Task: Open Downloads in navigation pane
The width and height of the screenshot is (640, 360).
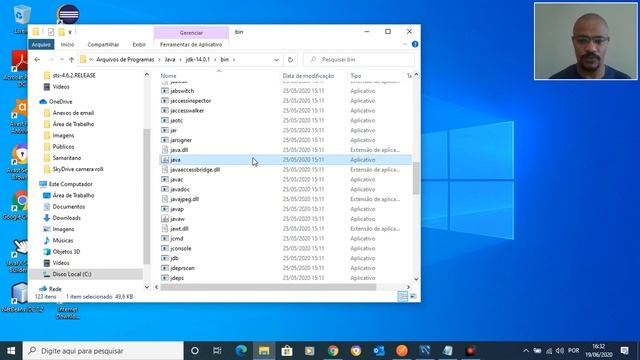Action: coord(66,218)
